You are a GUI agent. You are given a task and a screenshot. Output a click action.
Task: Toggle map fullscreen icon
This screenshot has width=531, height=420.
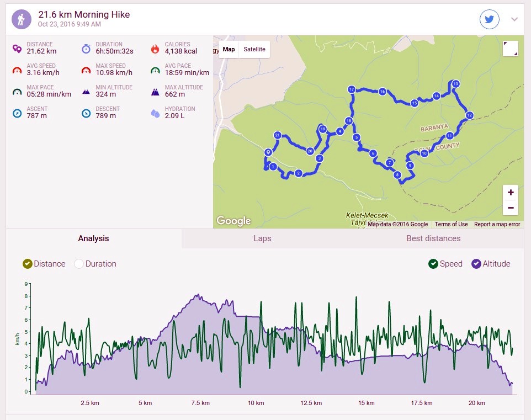[x=511, y=49]
